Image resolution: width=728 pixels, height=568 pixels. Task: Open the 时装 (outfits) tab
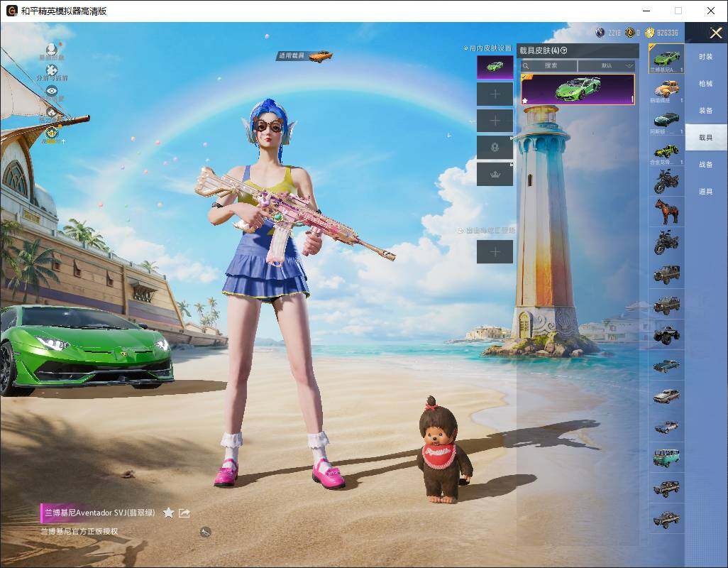(706, 57)
